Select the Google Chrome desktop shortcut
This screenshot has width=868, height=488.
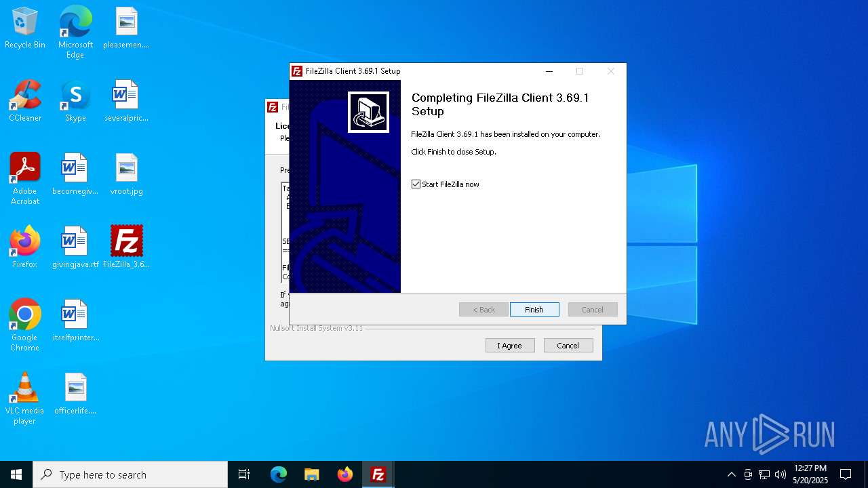pos(25,325)
